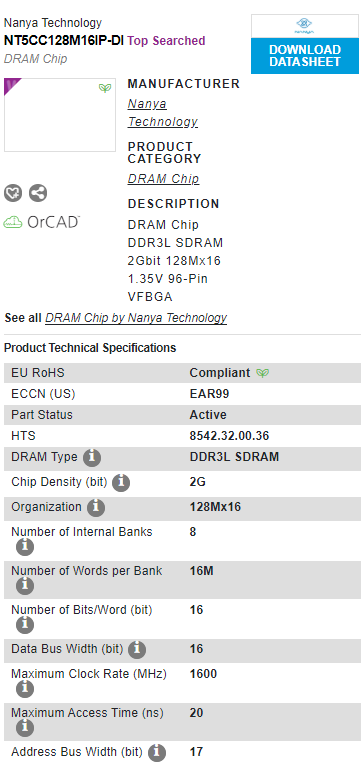The width and height of the screenshot is (362, 767).
Task: Click info icon under Maximum Clock Rate
Action: (x=25, y=689)
